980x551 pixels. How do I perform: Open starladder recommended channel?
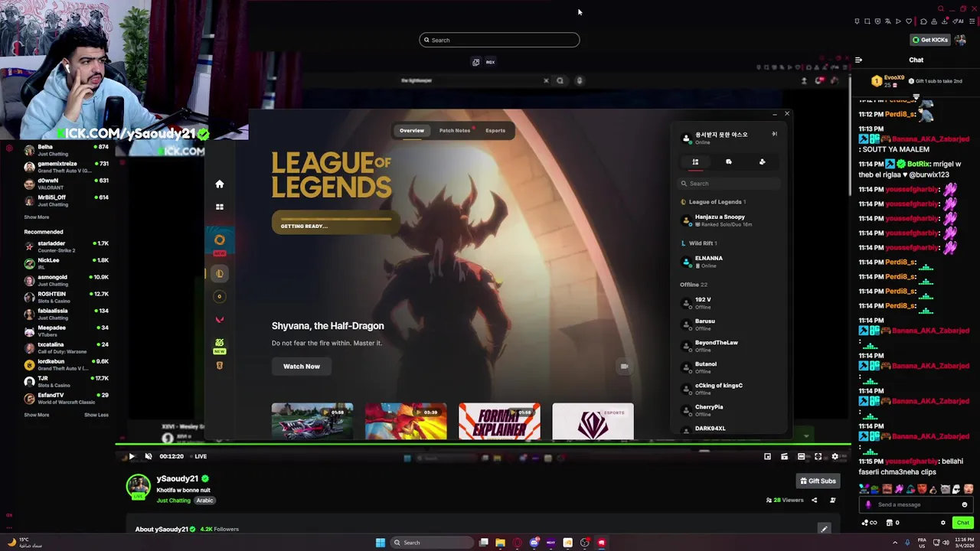click(x=65, y=246)
